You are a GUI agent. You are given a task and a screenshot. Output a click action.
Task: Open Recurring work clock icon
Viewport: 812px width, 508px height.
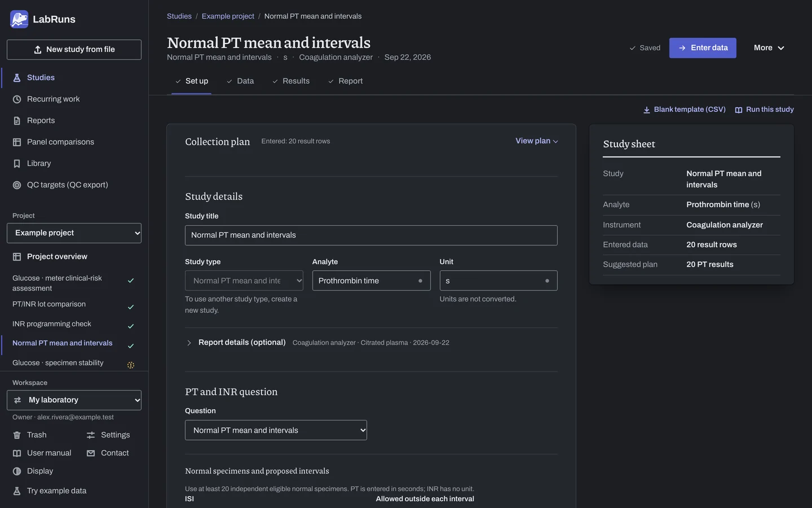tap(17, 99)
